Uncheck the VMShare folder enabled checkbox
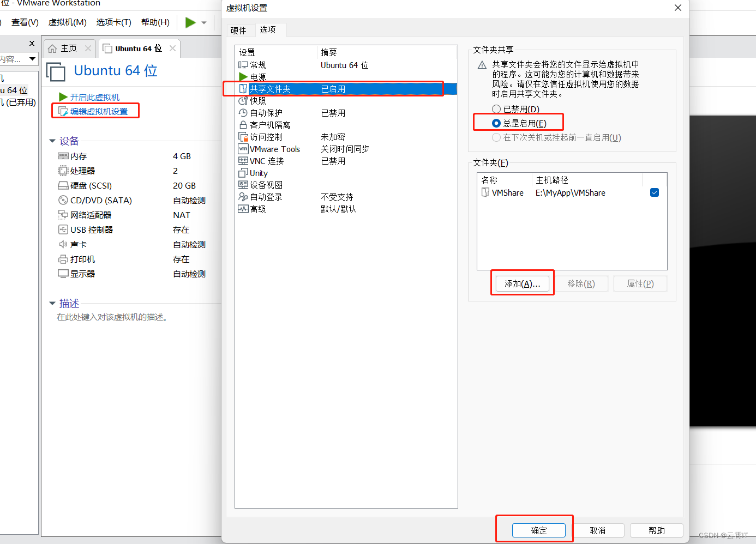The width and height of the screenshot is (756, 544). (655, 192)
